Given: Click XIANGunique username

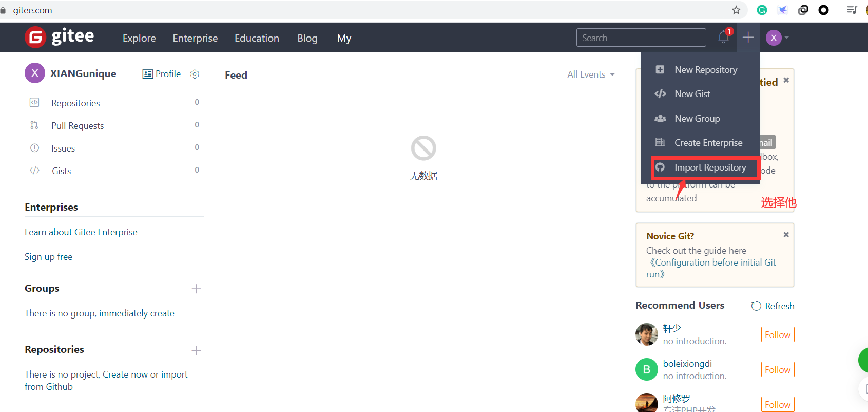Looking at the screenshot, I should pos(83,73).
